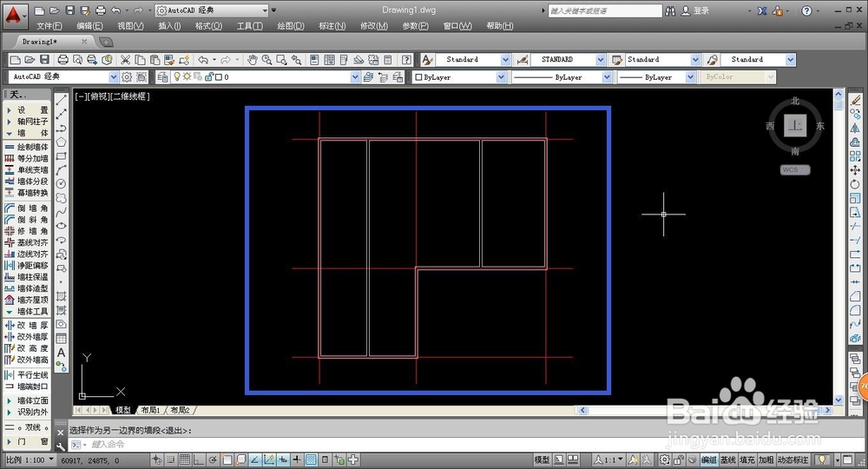868x469 pixels.
Task: Toggle the layer lock padlock icon
Action: [209, 77]
